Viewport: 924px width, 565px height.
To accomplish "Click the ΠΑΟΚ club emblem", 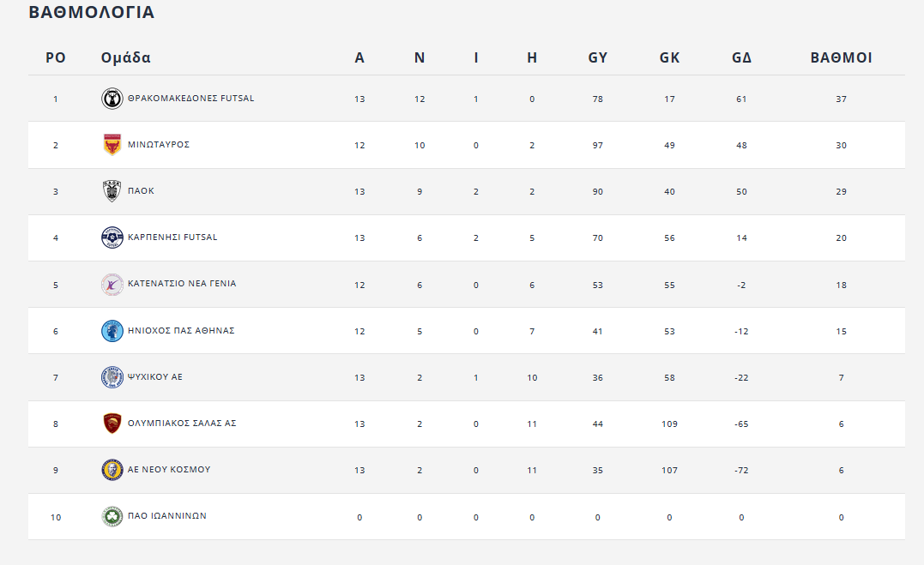I will [112, 191].
